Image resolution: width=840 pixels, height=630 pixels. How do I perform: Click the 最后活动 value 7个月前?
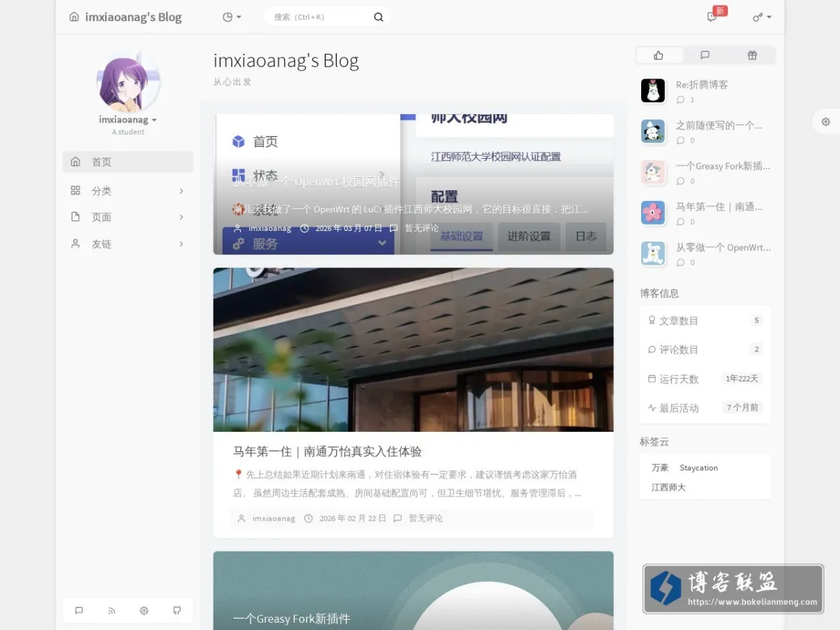(x=743, y=407)
